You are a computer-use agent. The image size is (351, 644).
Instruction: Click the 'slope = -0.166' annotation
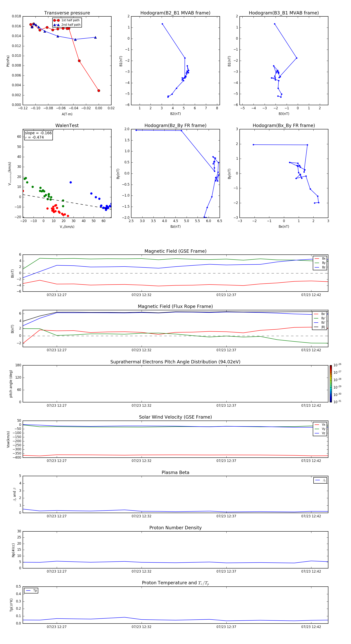tap(38, 133)
